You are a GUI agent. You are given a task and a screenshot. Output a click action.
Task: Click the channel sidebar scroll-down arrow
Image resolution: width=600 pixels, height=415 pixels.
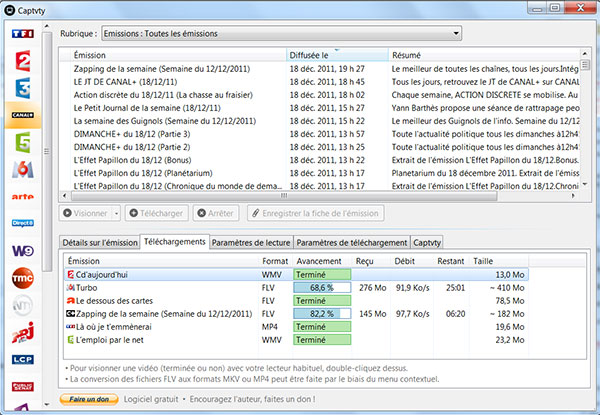click(47, 404)
